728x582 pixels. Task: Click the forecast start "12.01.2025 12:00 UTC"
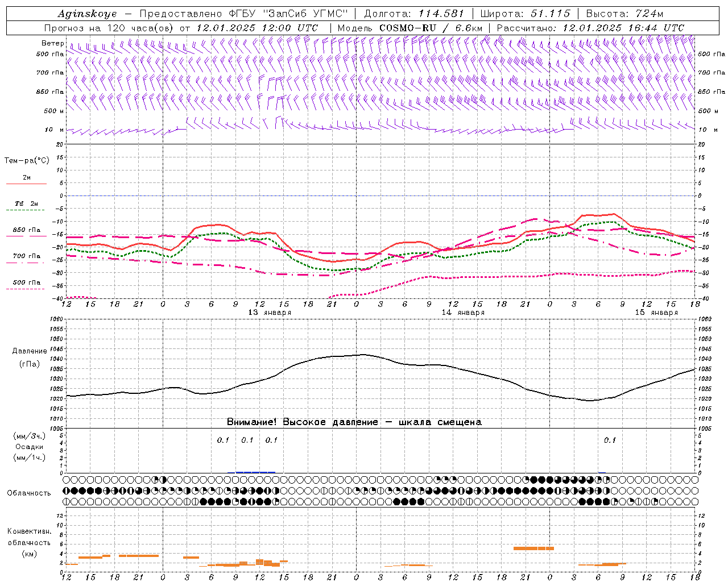[257, 28]
